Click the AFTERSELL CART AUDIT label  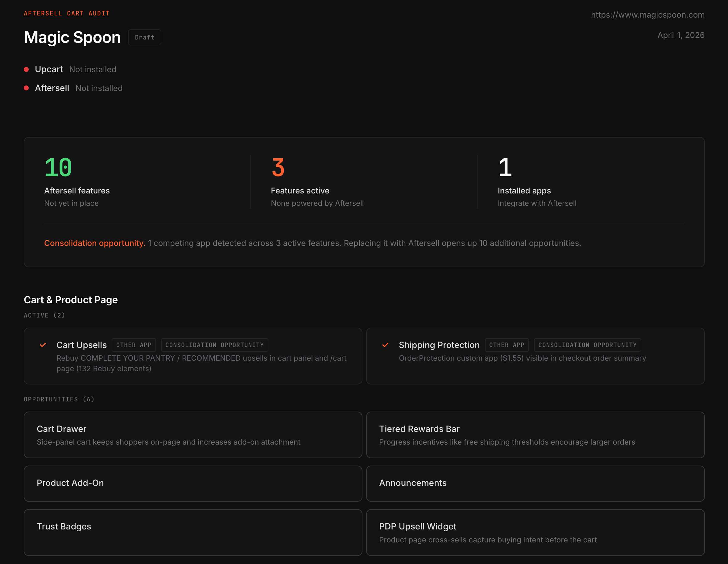[x=67, y=13]
